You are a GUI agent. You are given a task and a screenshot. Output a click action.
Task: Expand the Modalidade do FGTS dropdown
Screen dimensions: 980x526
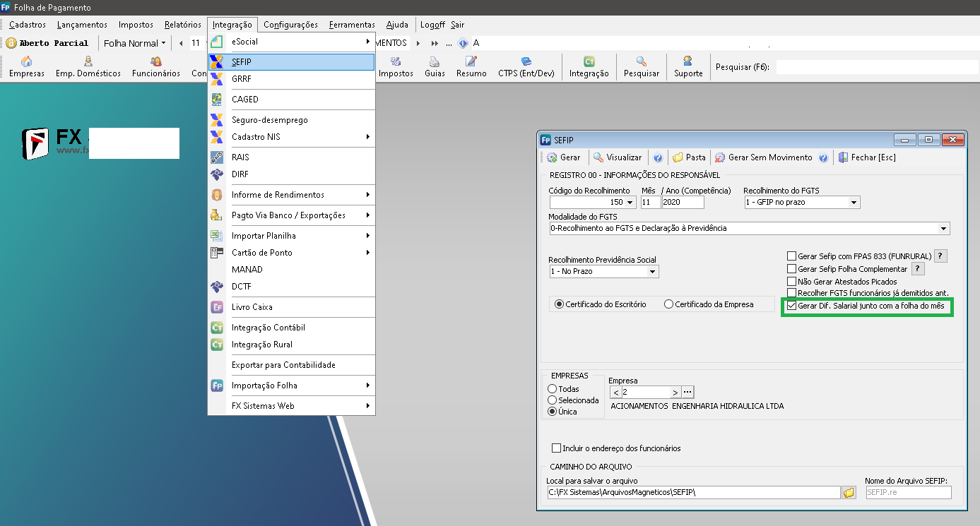tap(943, 229)
